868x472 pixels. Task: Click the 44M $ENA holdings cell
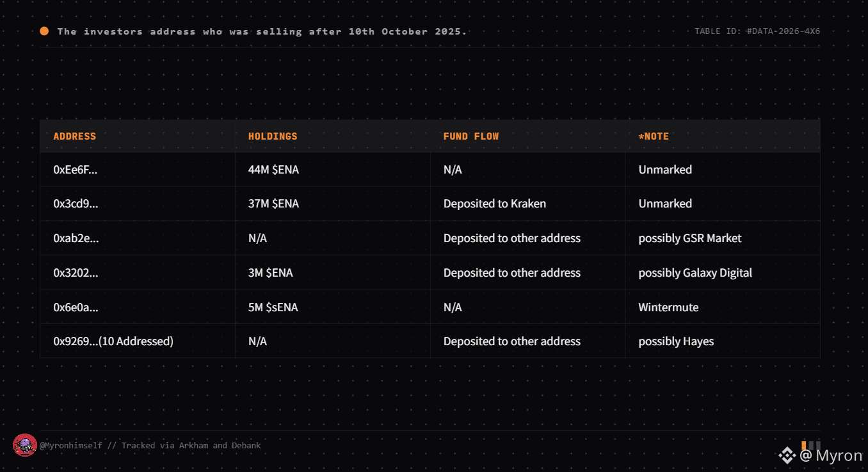point(273,170)
